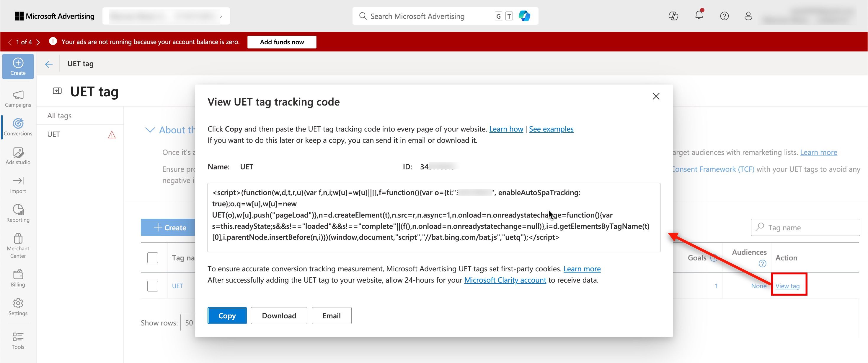Open the UET tag name link in table
Image resolution: width=868 pixels, height=363 pixels.
[x=177, y=286]
